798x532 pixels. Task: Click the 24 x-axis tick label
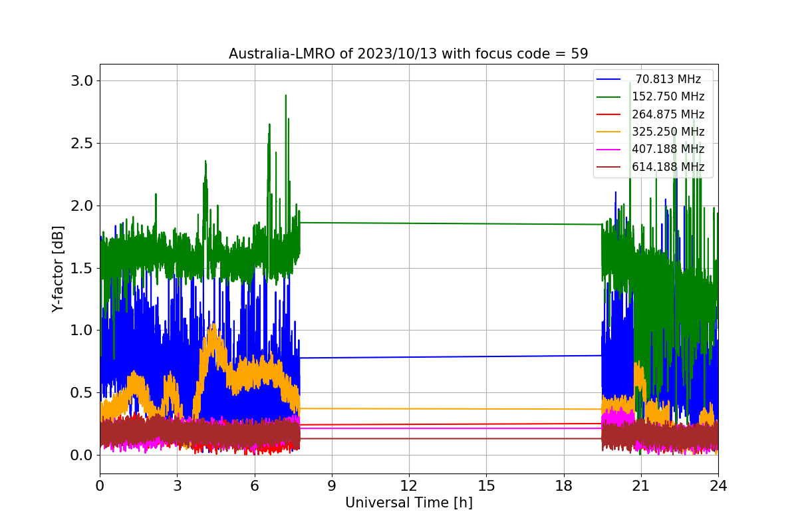click(718, 486)
